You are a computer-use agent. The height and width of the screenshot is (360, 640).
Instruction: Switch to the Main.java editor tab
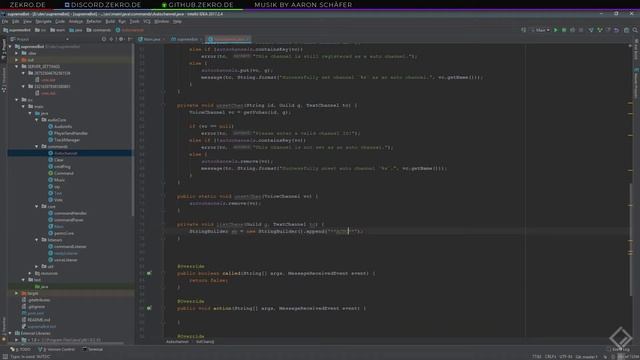(x=151, y=39)
